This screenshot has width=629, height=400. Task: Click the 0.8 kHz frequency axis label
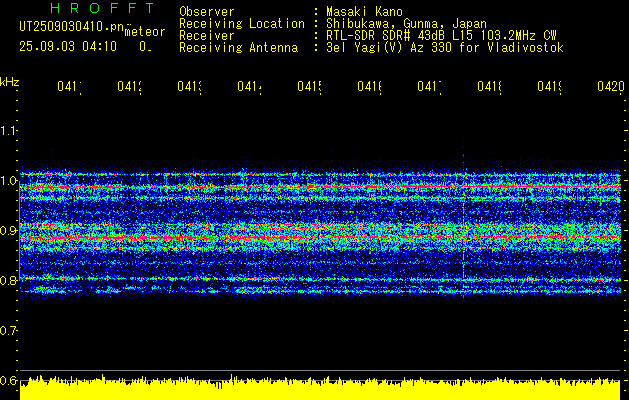8,280
